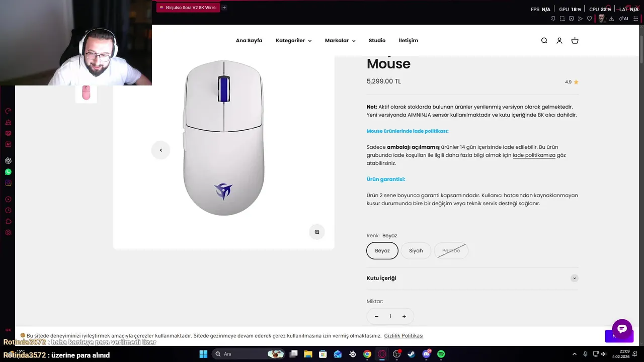
Task: Select the Beyaz color option
Action: [x=382, y=251]
